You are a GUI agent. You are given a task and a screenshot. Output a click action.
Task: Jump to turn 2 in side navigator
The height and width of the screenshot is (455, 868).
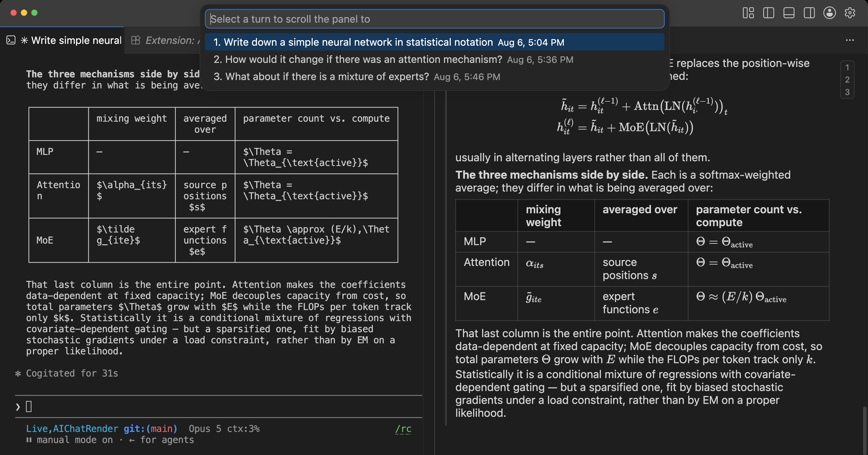click(847, 80)
